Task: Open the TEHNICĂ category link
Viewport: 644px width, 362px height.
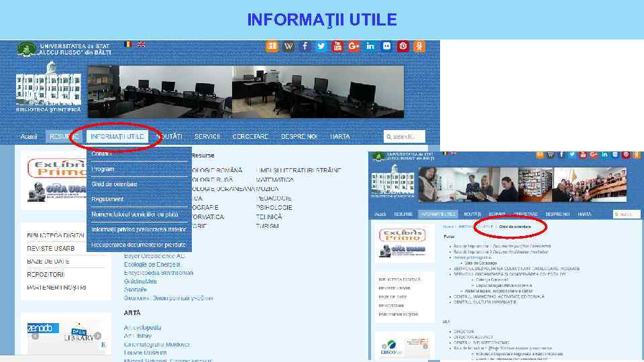Action: 269,217
